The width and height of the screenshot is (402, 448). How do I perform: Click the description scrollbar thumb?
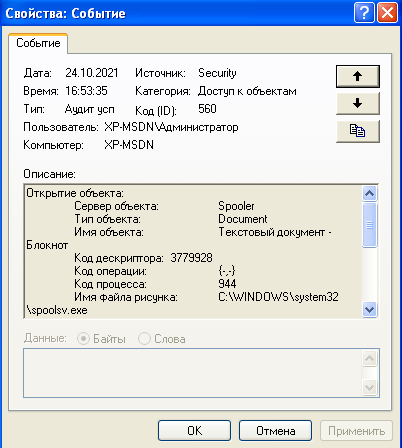369,225
